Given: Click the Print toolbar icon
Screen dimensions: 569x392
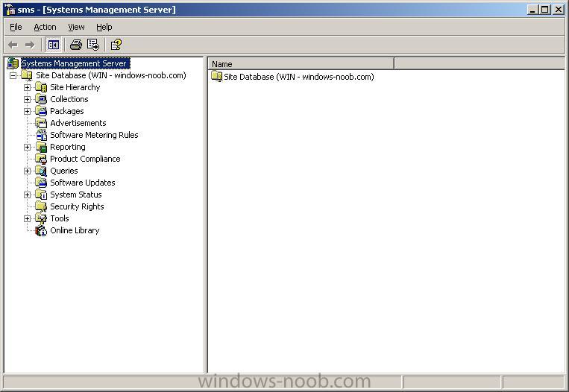Looking at the screenshot, I should click(x=76, y=45).
